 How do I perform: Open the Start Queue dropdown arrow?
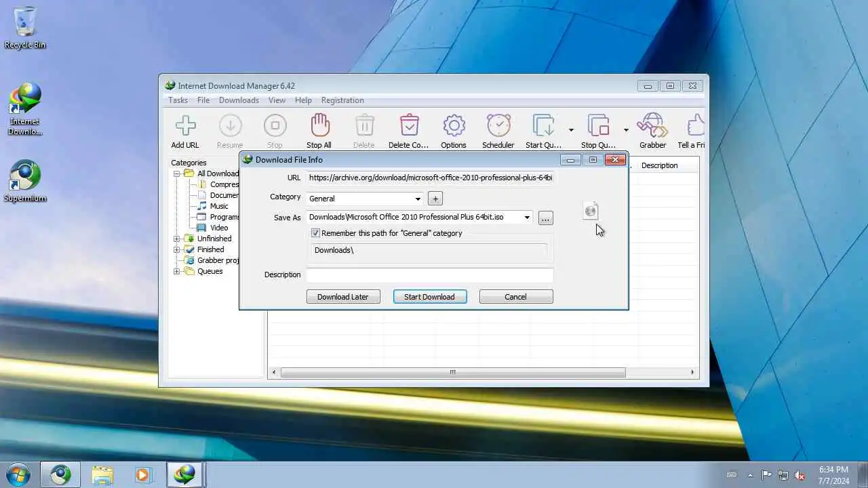[x=571, y=129]
